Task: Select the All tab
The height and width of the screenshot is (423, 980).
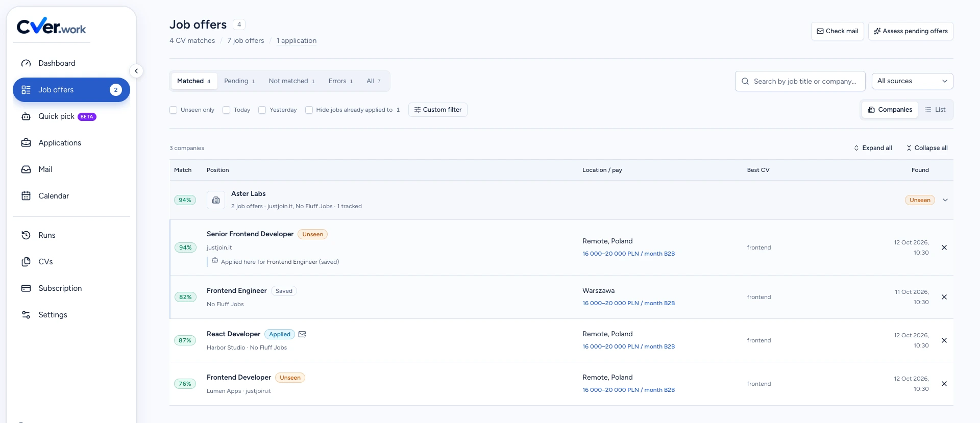Action: (374, 81)
